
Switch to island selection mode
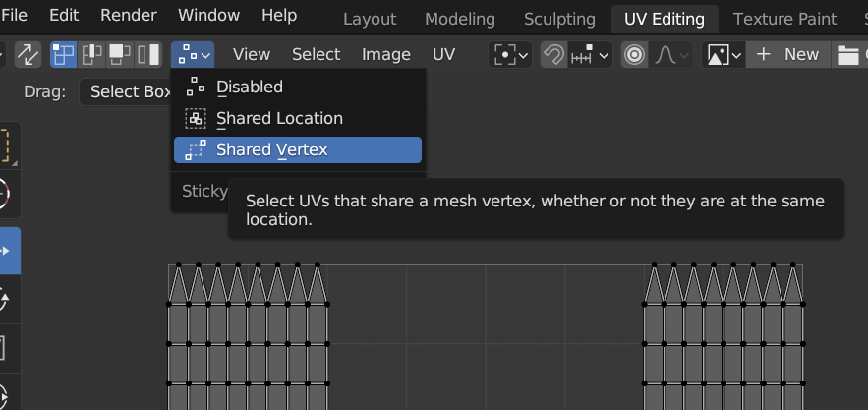(148, 55)
